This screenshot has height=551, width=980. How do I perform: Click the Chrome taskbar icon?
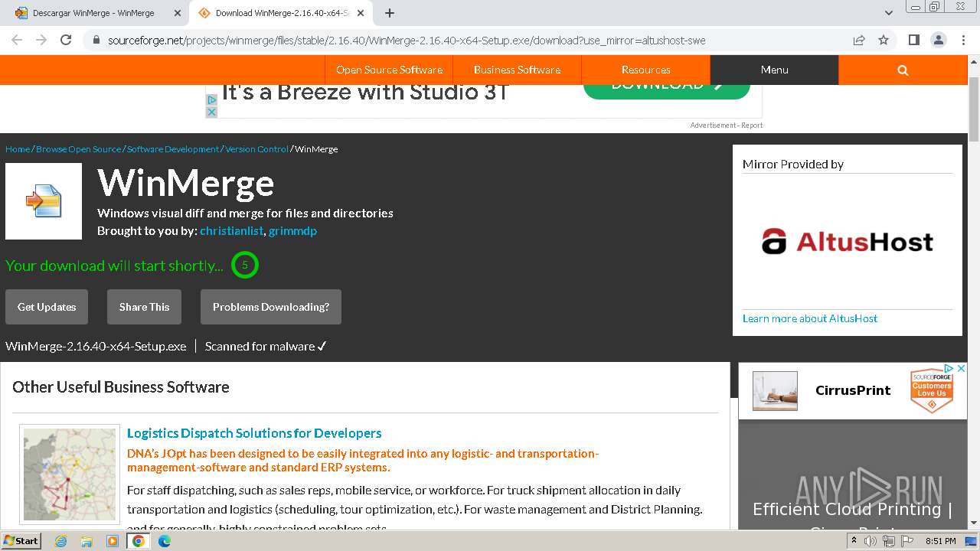pos(139,541)
